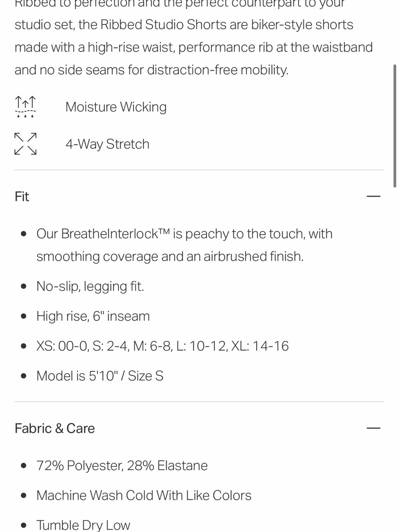Screen dimensions: 399x532
Task: Click the Moisture Wicking label
Action: [116, 107]
